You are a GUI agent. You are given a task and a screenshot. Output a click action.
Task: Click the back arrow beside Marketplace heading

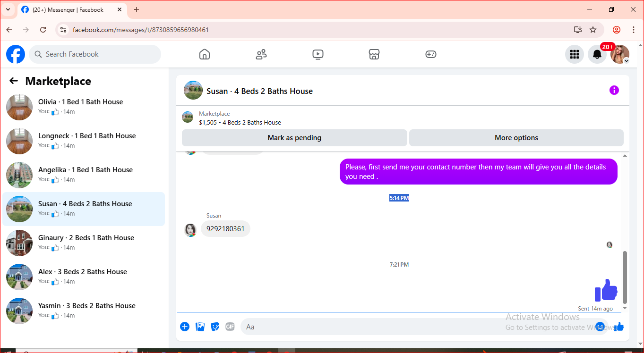14,81
